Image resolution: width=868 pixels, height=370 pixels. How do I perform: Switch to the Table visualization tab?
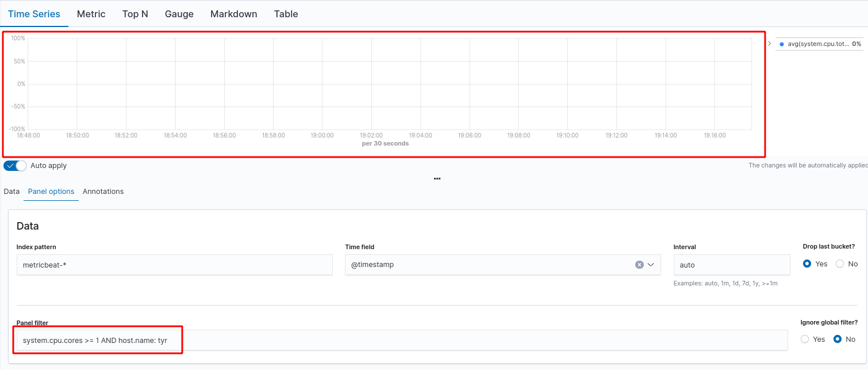pyautogui.click(x=286, y=14)
